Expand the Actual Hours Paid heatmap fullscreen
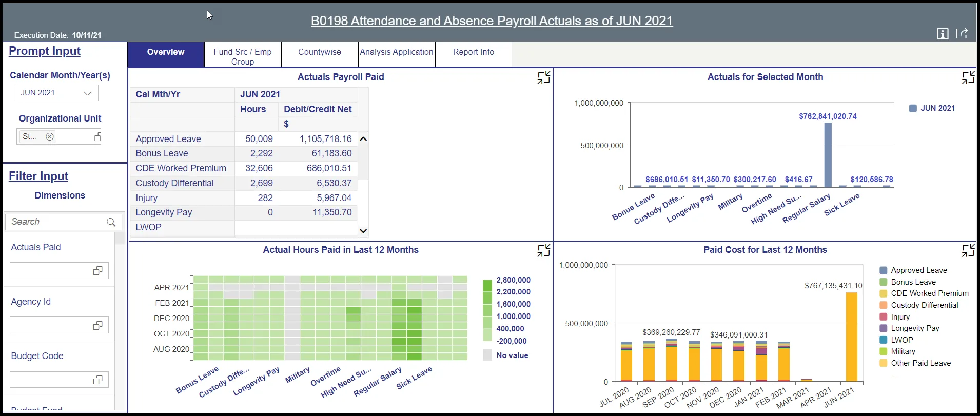This screenshot has height=416, width=980. [543, 250]
